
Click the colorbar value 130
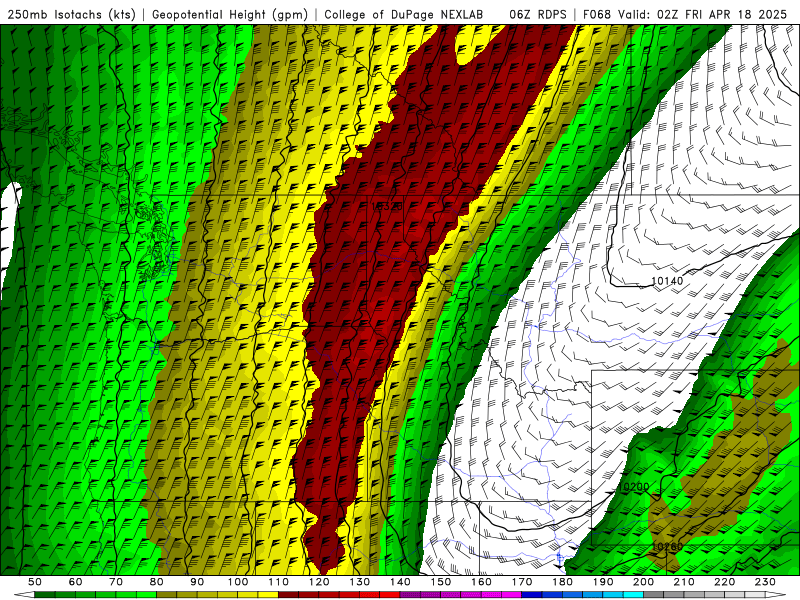pos(360,582)
